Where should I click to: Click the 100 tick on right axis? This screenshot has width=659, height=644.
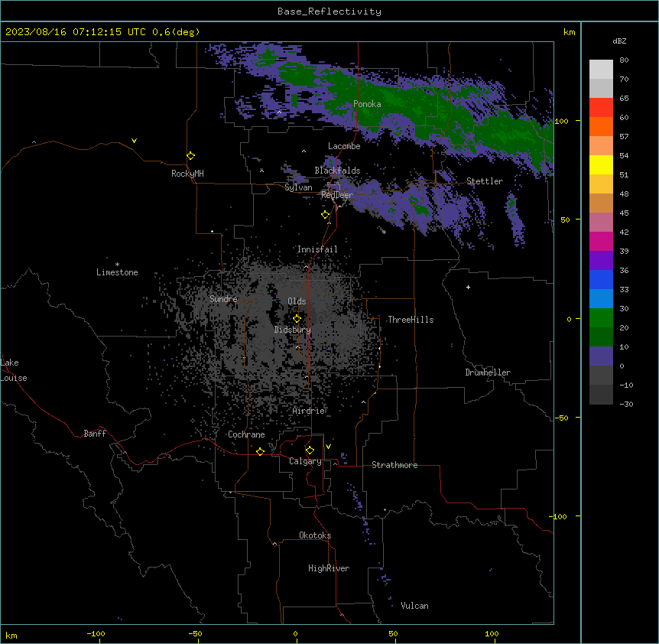click(561, 121)
